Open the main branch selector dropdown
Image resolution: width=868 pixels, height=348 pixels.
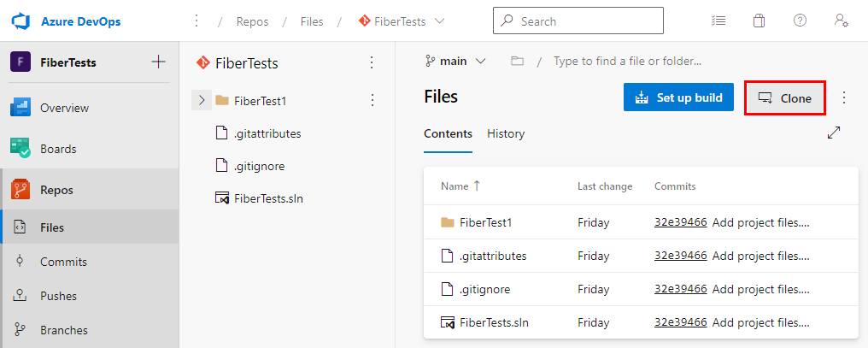[455, 61]
